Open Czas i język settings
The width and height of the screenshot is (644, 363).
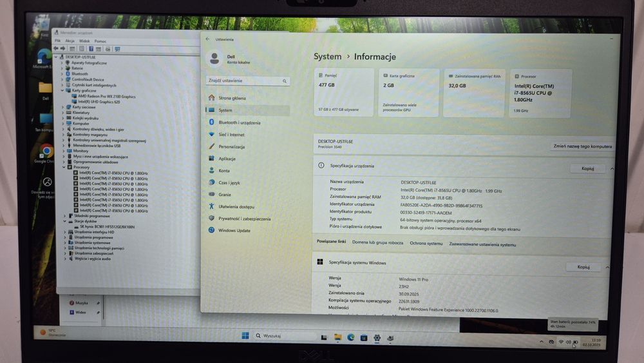(229, 182)
